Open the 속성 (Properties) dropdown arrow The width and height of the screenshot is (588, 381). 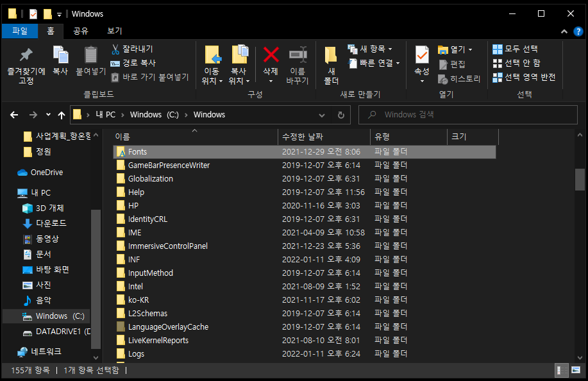pos(422,81)
